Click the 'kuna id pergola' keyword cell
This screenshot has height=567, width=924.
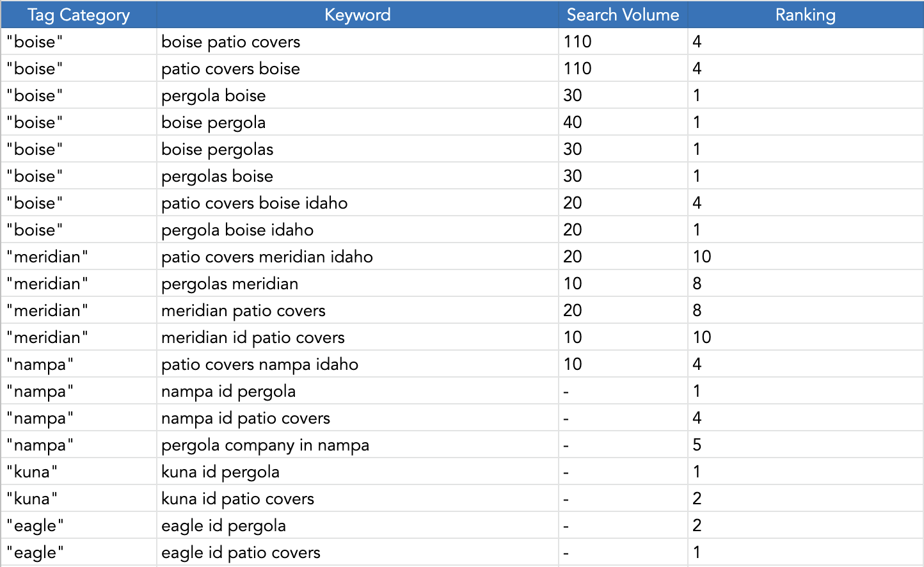[x=358, y=472]
